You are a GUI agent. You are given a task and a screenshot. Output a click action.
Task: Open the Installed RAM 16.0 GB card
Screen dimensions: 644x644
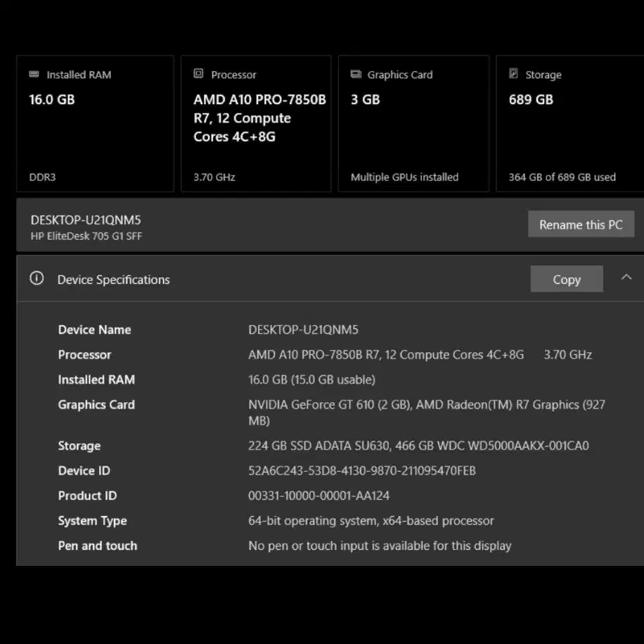tap(96, 124)
